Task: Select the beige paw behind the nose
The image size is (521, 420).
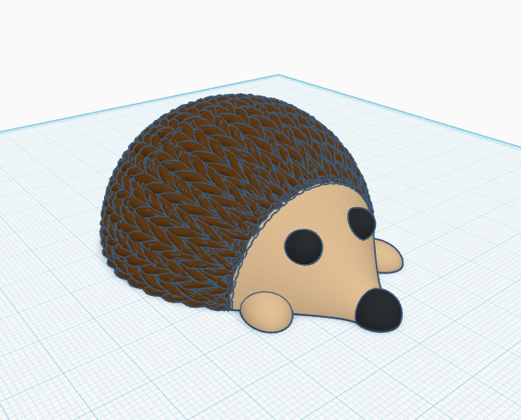Action: tap(388, 257)
